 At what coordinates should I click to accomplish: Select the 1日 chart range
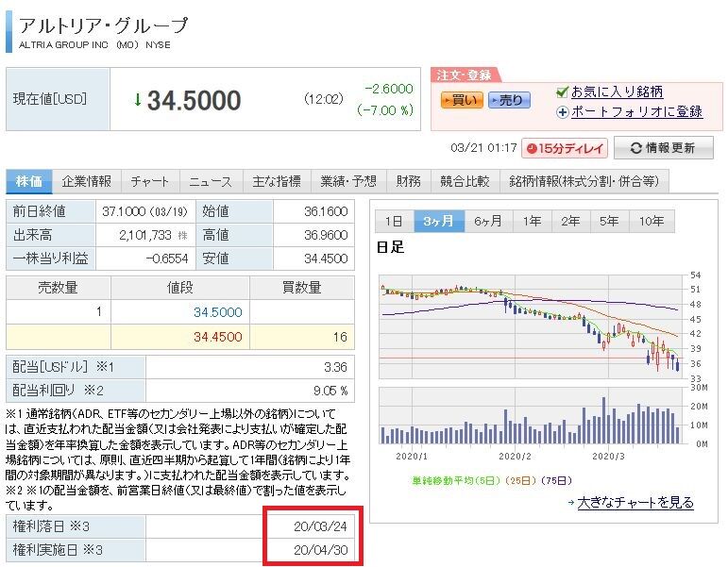[394, 221]
